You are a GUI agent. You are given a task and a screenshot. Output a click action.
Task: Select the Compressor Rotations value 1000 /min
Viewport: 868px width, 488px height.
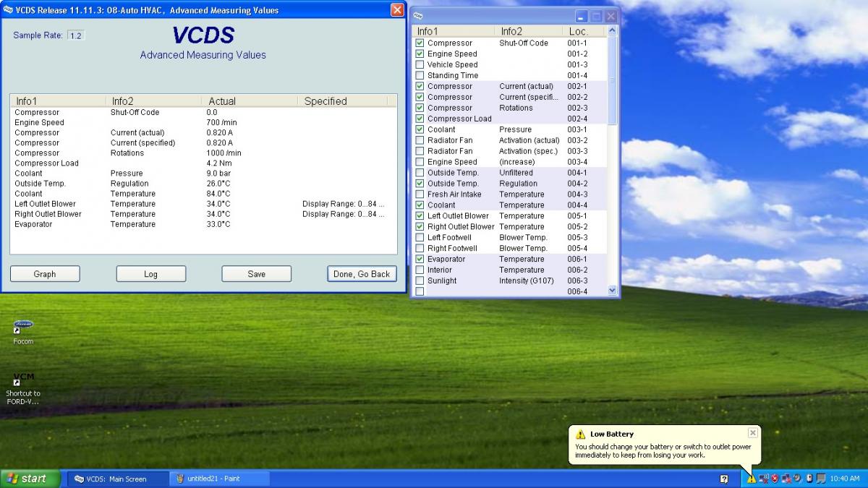[x=224, y=153]
